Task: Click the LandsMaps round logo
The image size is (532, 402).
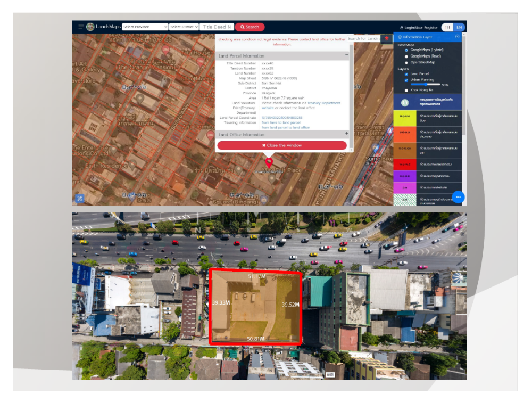Action: click(x=90, y=27)
